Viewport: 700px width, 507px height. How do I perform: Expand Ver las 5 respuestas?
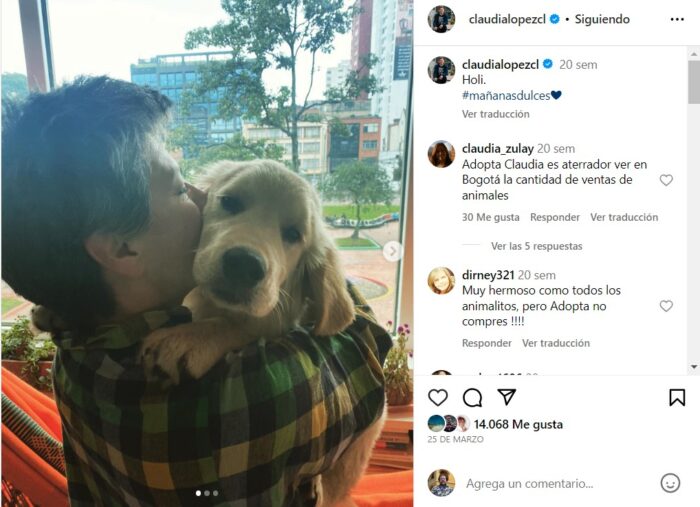point(537,246)
